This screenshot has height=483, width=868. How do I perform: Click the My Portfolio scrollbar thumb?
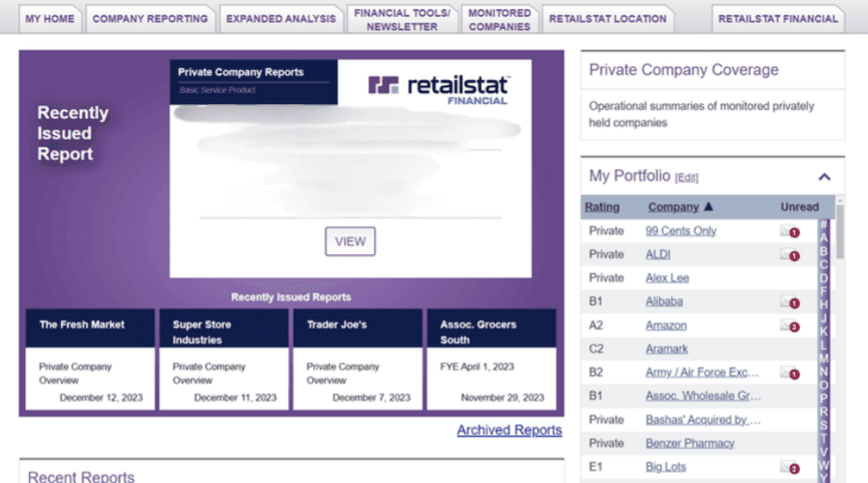tap(840, 232)
